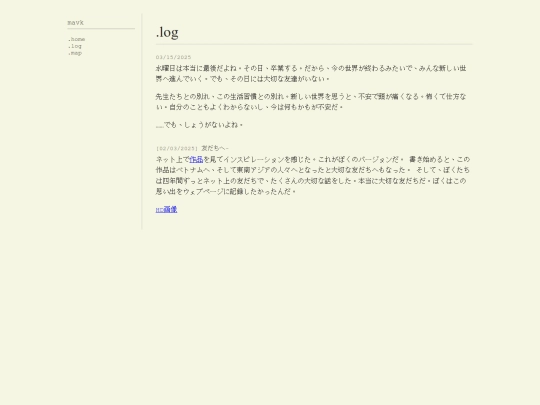Click the line ending でも、しょうがないよね

[199, 125]
